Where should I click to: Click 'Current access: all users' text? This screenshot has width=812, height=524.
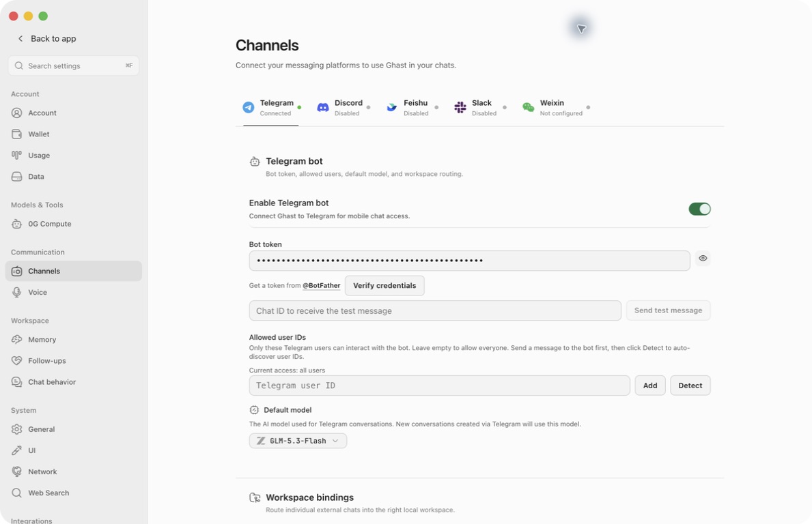[x=287, y=370]
